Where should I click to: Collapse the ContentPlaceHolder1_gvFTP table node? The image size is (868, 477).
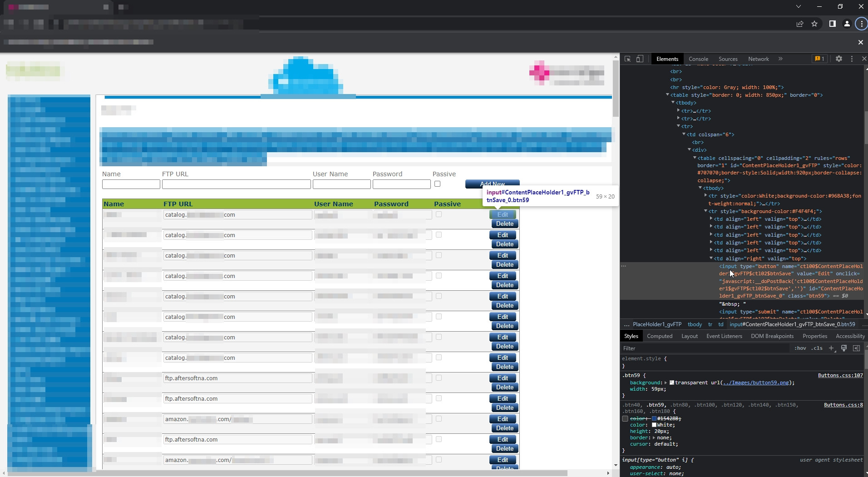coord(695,158)
